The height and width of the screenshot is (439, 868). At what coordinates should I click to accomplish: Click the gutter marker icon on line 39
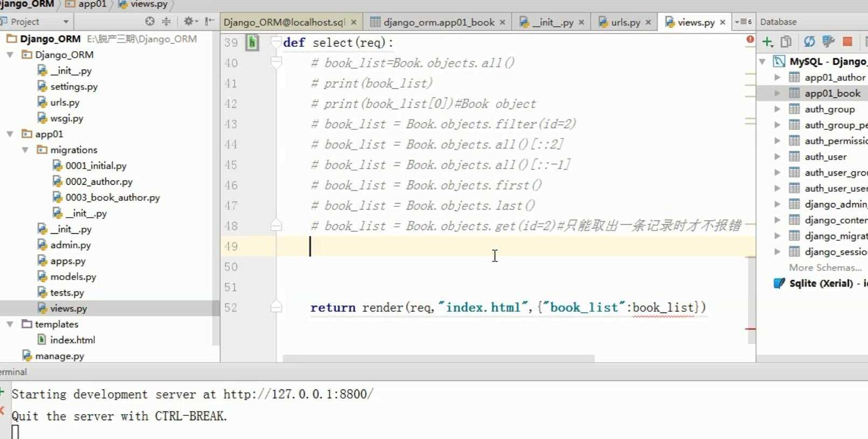click(252, 43)
